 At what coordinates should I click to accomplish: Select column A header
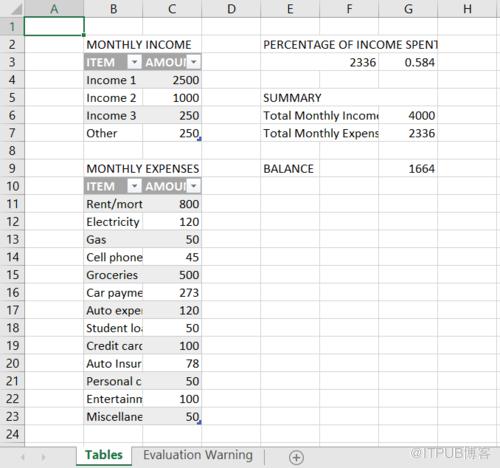coord(54,9)
